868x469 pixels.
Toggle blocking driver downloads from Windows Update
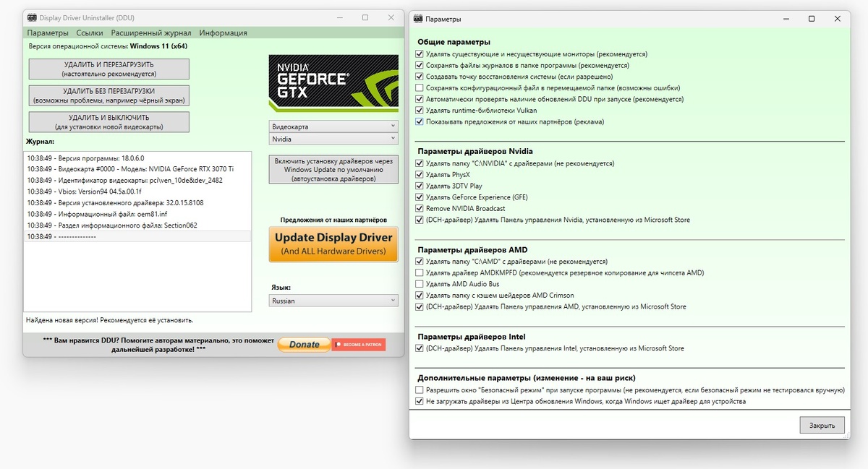[x=420, y=401]
